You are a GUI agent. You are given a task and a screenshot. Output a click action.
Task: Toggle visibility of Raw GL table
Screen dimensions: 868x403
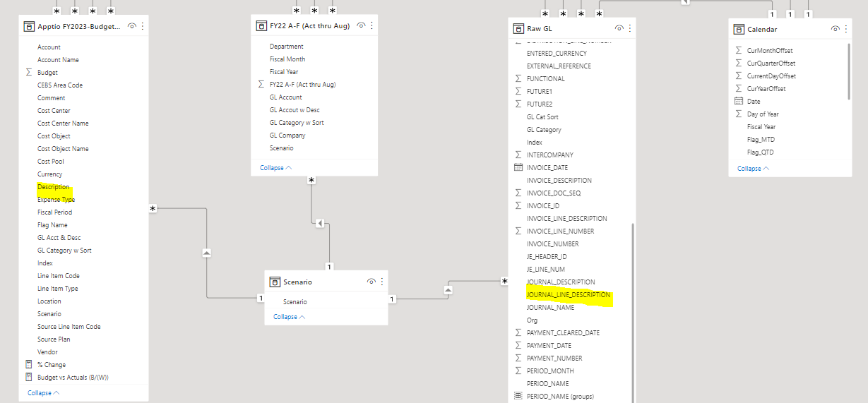point(619,28)
